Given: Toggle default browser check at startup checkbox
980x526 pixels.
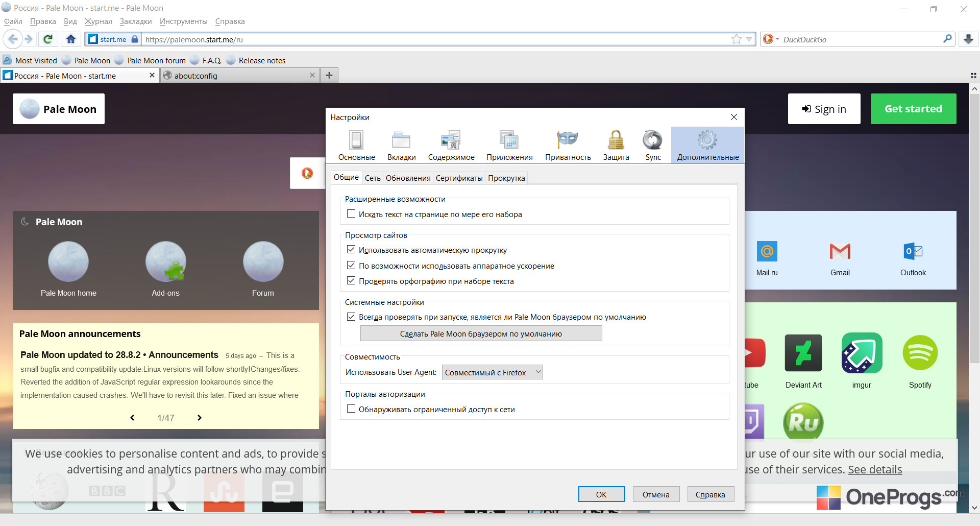Looking at the screenshot, I should 351,317.
